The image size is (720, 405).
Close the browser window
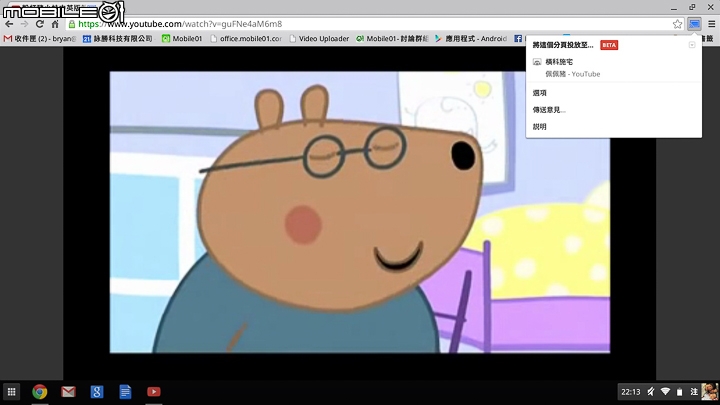point(710,7)
